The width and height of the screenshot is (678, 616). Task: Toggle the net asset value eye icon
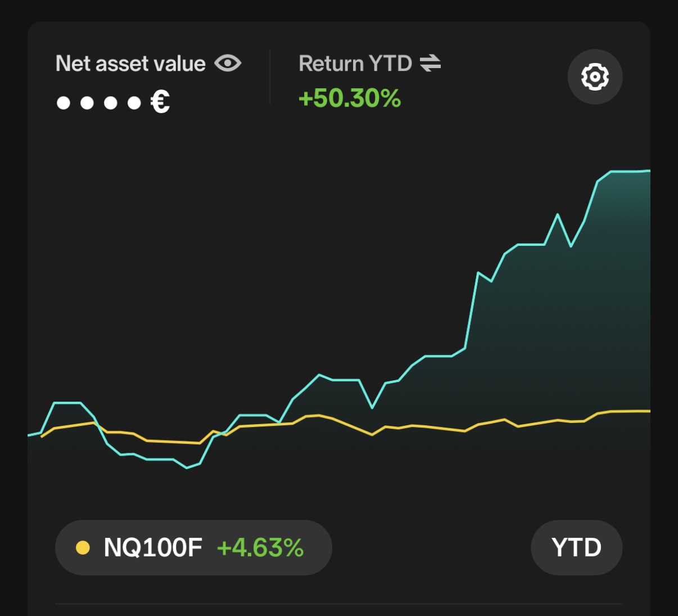(x=228, y=63)
